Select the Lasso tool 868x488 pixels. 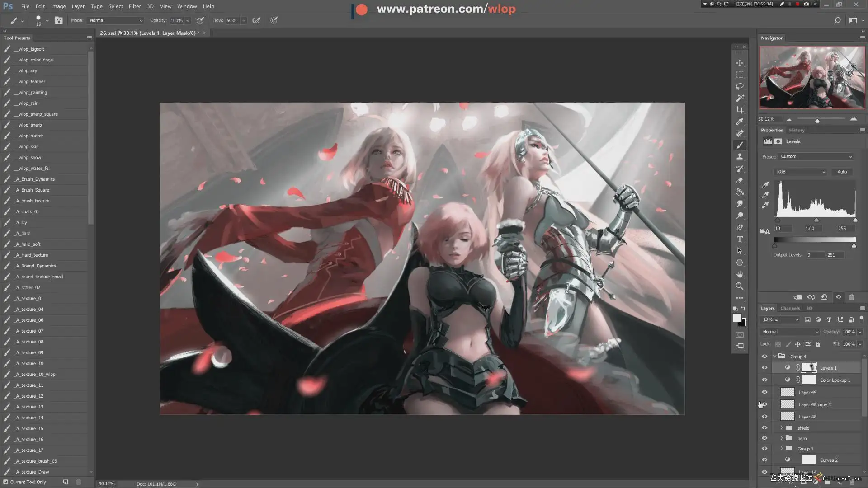click(x=740, y=86)
